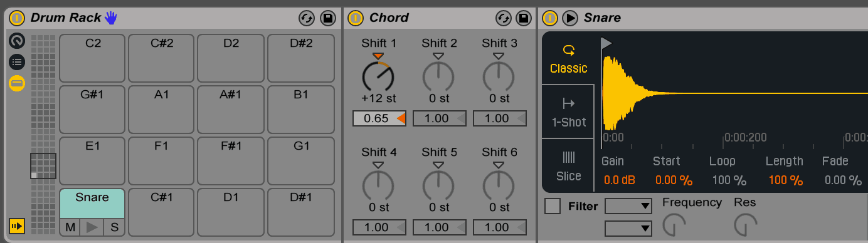
Task: Show Drum Rack chain list
Action: [x=17, y=62]
